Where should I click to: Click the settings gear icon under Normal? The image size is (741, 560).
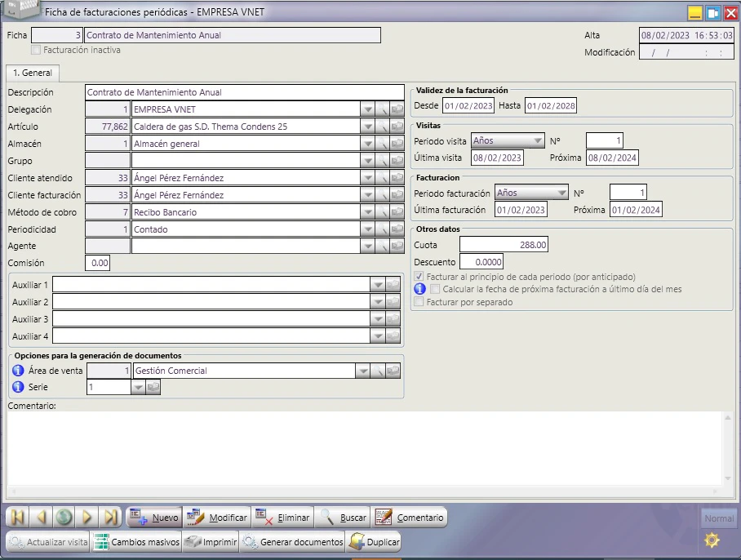pos(712,540)
